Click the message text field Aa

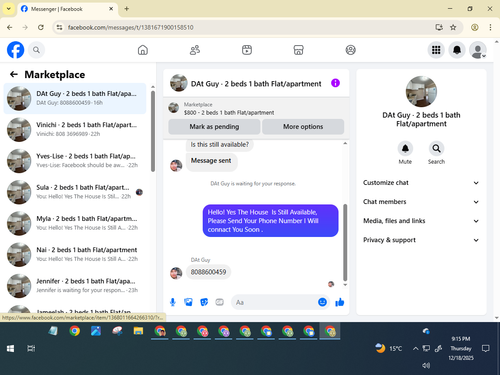pos(273,302)
